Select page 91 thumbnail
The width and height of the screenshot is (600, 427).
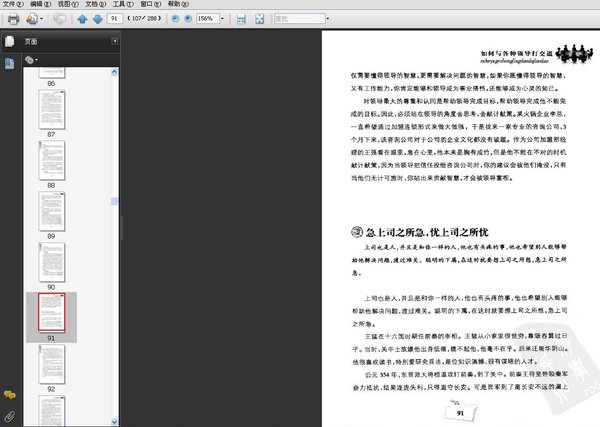coord(52,313)
